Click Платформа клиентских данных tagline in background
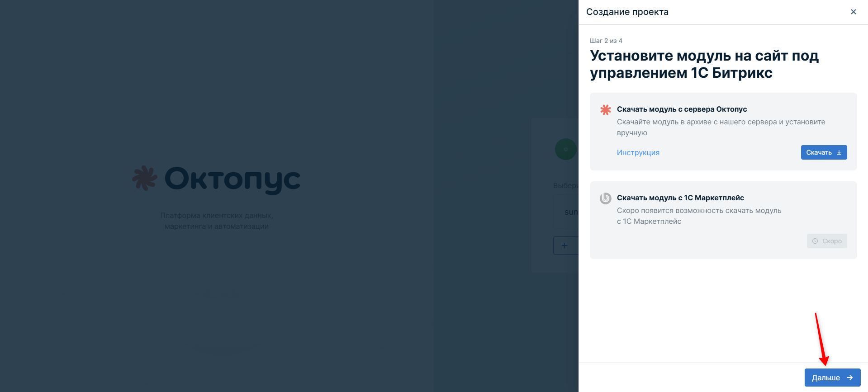Screen dimensions: 868x392 point(217,221)
